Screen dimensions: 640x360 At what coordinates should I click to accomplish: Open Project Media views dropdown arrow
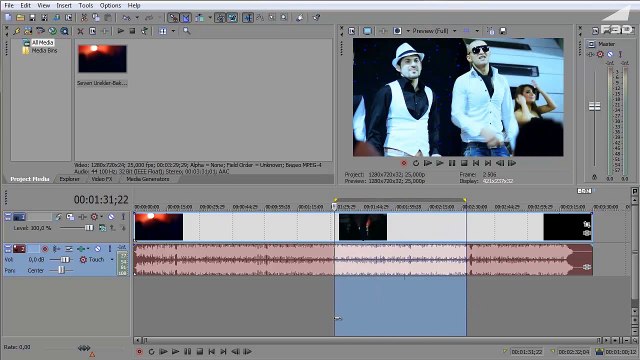point(173,31)
